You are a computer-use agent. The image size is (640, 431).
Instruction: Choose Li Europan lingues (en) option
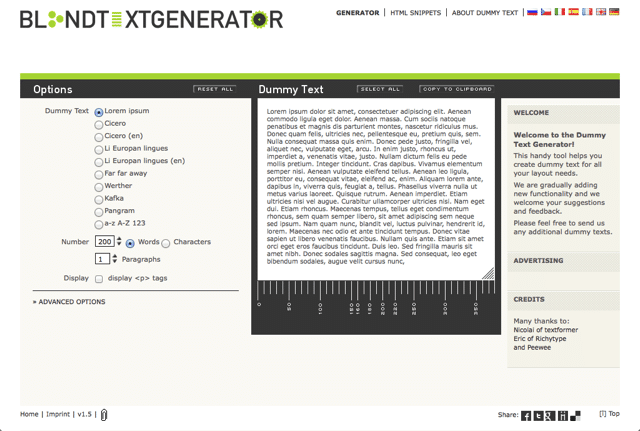point(99,162)
